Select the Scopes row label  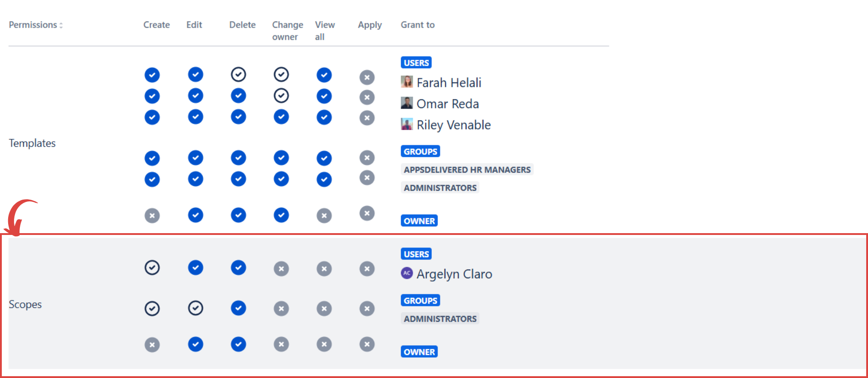[25, 305]
